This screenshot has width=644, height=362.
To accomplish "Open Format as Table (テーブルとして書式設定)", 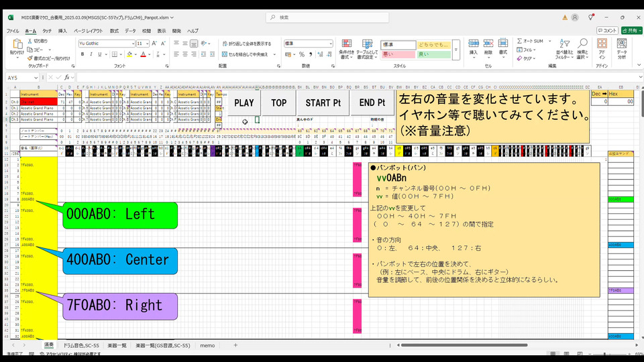I will click(367, 49).
